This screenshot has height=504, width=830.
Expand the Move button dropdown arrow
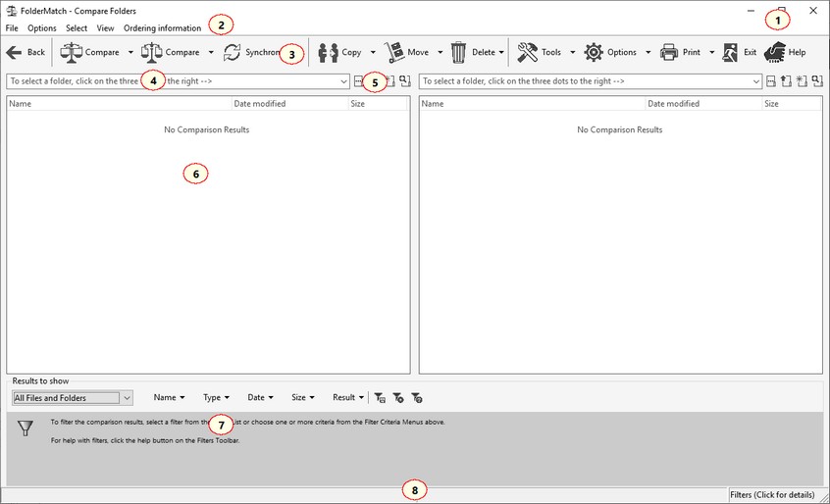point(440,52)
